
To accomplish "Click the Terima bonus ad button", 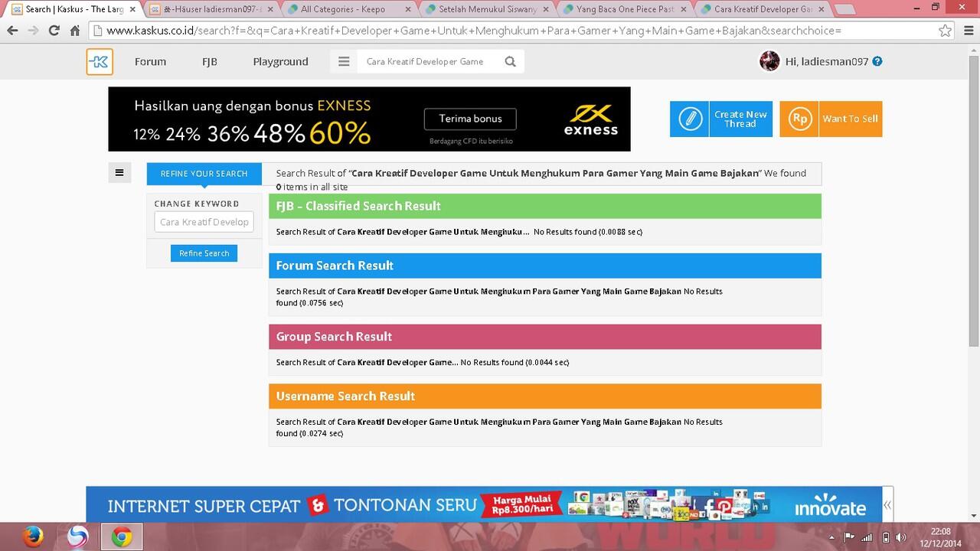I will pos(470,119).
